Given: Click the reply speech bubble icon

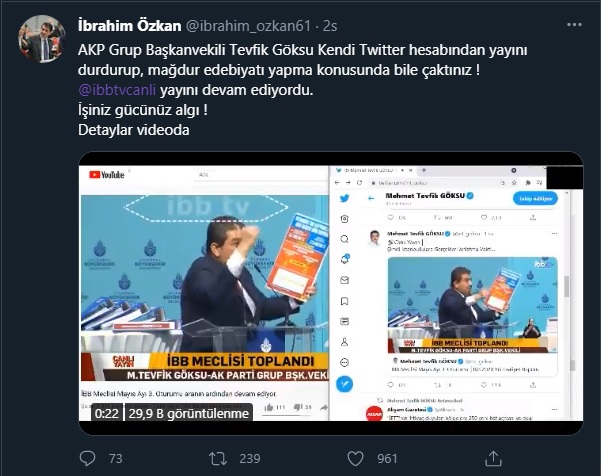Looking at the screenshot, I should point(87,458).
